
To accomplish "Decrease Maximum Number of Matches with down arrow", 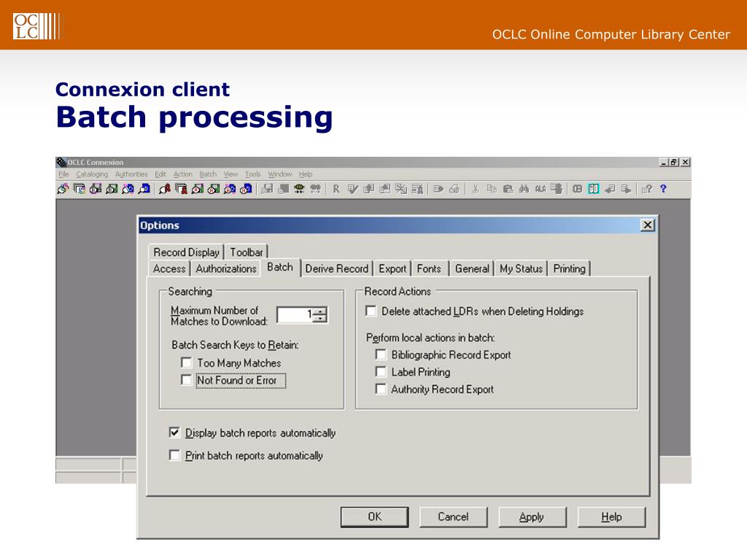I will 321,318.
